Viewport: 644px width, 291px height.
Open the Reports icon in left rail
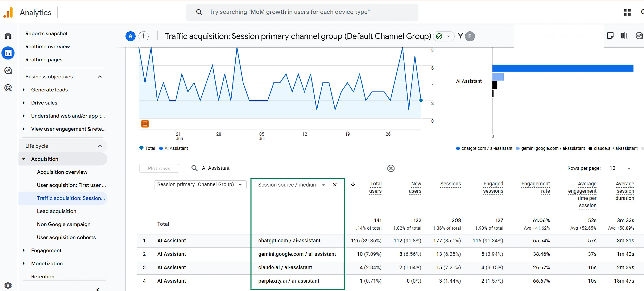point(8,53)
